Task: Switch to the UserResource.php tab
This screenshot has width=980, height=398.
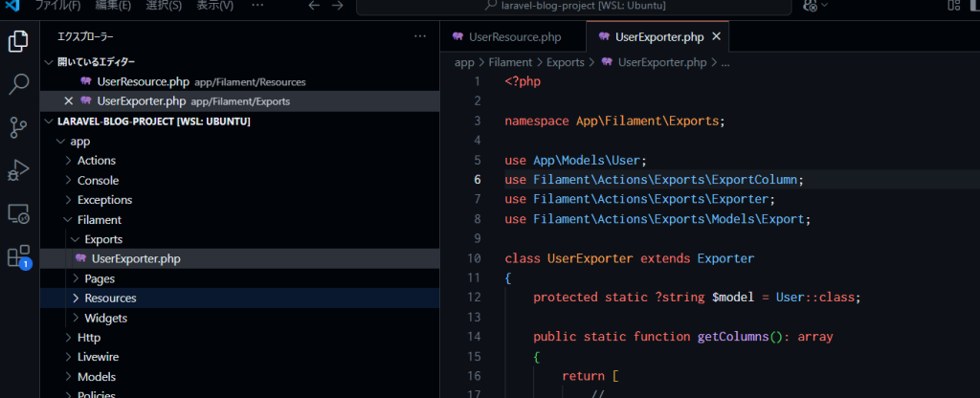Action: [513, 37]
